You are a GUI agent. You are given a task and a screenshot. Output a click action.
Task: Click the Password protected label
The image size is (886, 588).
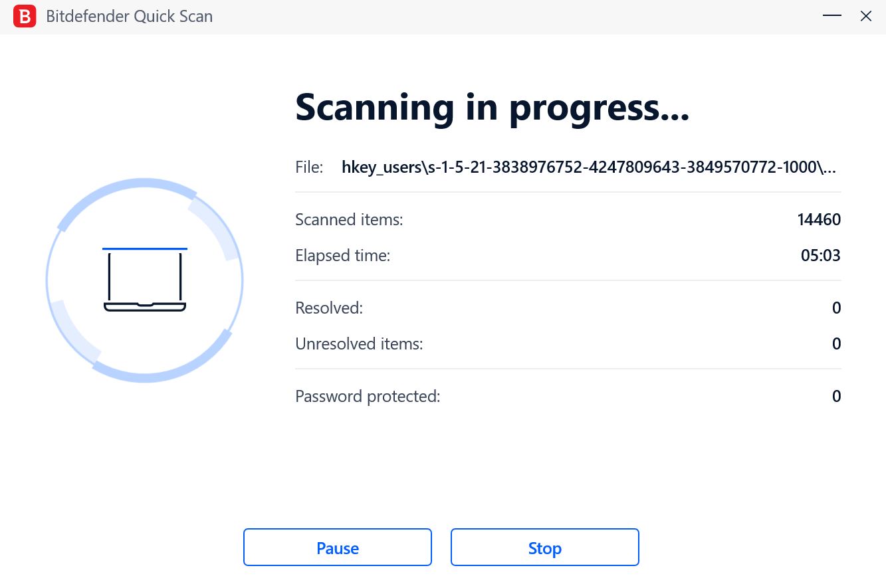coord(368,397)
